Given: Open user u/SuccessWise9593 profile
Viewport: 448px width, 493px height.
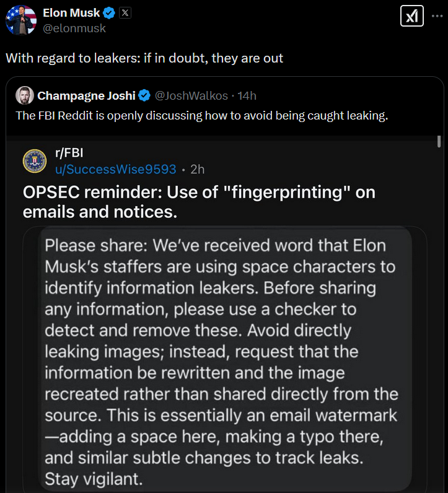Looking at the screenshot, I should (x=115, y=169).
